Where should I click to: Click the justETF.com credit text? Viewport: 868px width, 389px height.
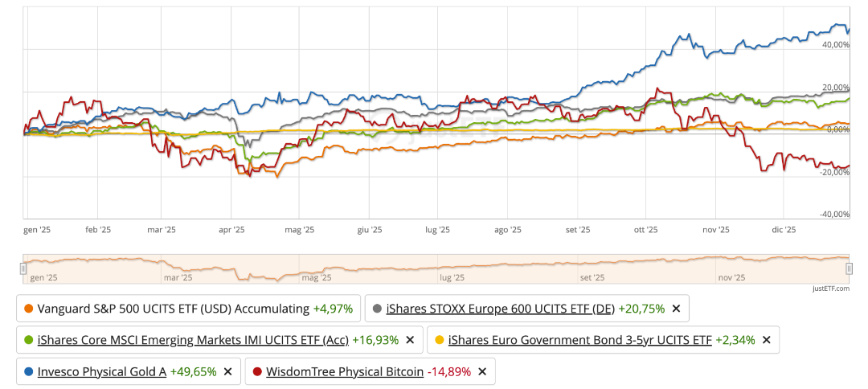[x=830, y=288]
